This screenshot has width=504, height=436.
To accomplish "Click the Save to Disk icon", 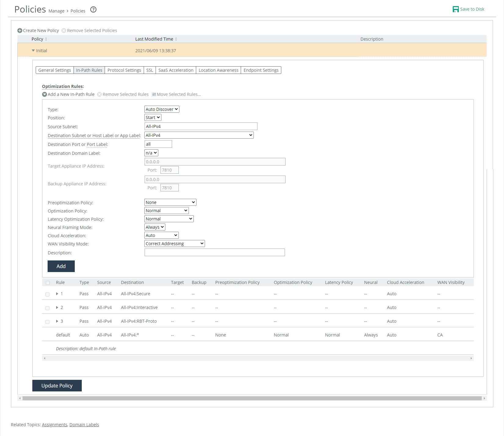I will [455, 9].
